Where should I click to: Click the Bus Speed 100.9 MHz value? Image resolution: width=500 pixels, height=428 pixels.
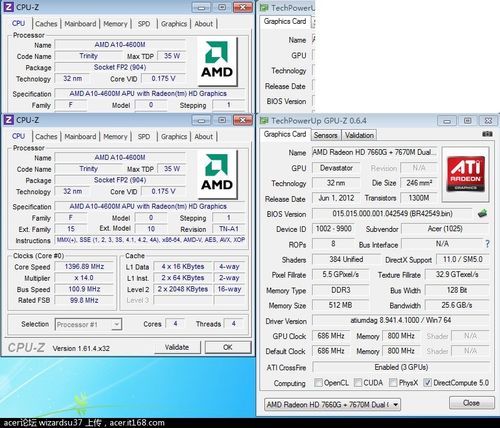[84, 289]
